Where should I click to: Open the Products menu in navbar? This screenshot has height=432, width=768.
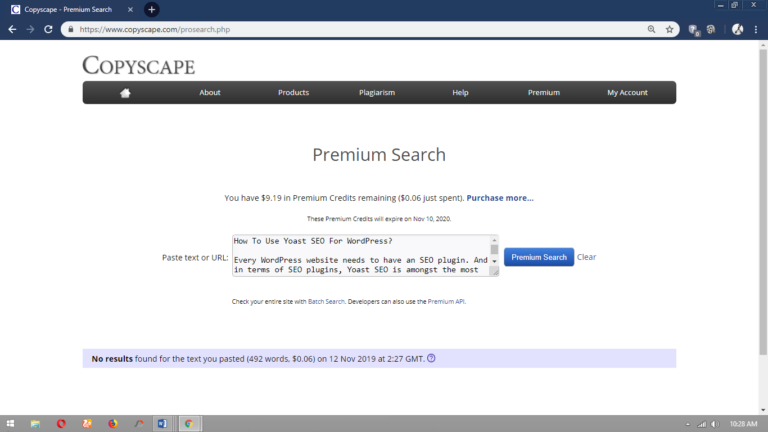pyautogui.click(x=293, y=93)
